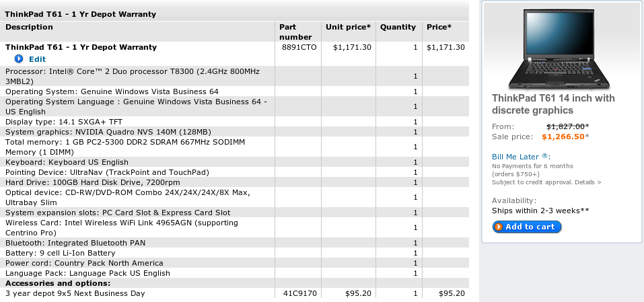Click the blue Edit arrow icon
This screenshot has height=302, width=644.
click(x=19, y=59)
